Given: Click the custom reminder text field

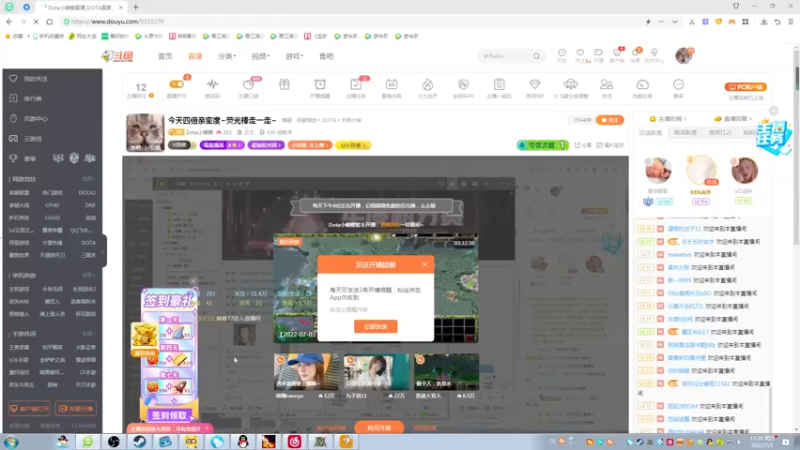Looking at the screenshot, I should pyautogui.click(x=376, y=310).
